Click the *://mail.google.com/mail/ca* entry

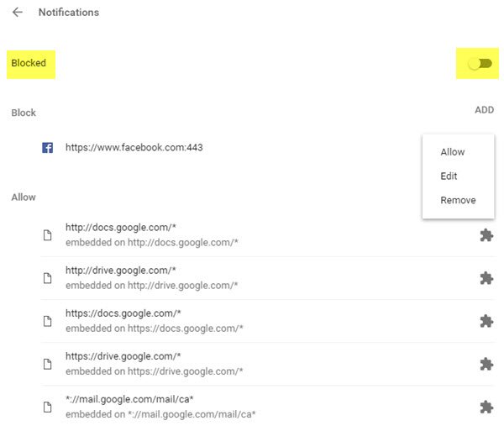(129, 399)
